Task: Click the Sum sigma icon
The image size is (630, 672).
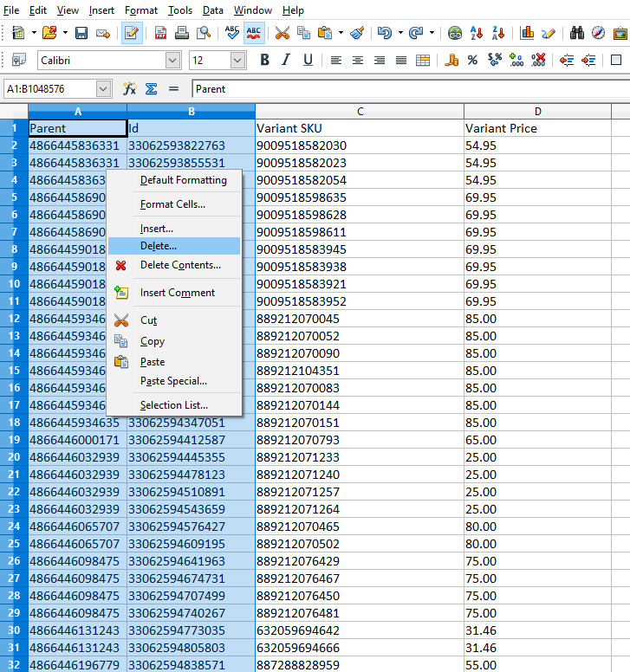Action: [151, 89]
